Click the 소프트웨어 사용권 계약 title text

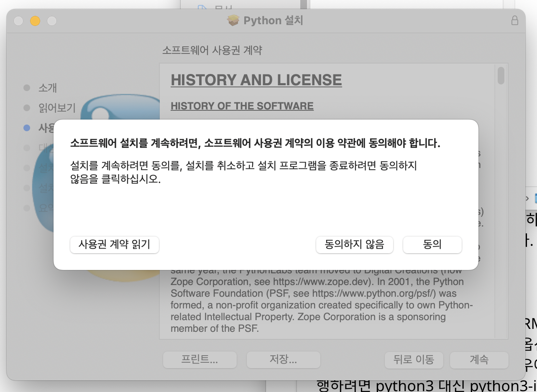[x=212, y=51]
